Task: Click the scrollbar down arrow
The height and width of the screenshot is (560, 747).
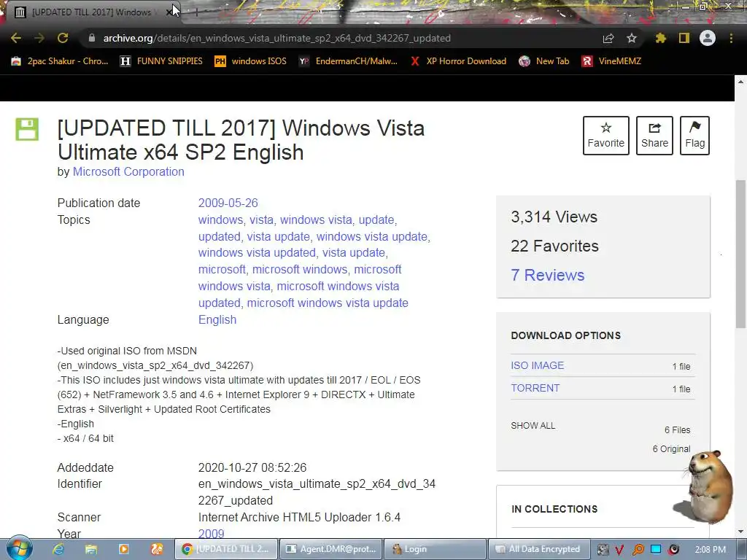Action: tap(740, 532)
